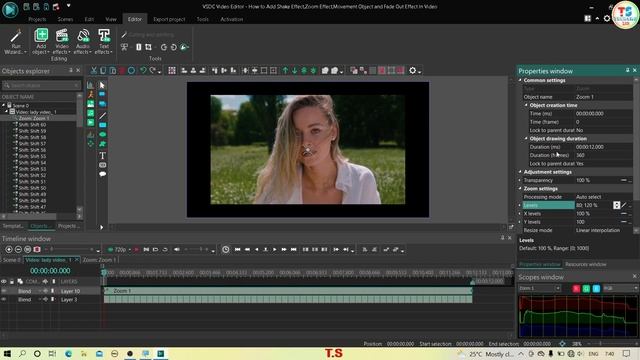Click the move layer up green arrow
The image size is (640, 360).
[x=285, y=71]
